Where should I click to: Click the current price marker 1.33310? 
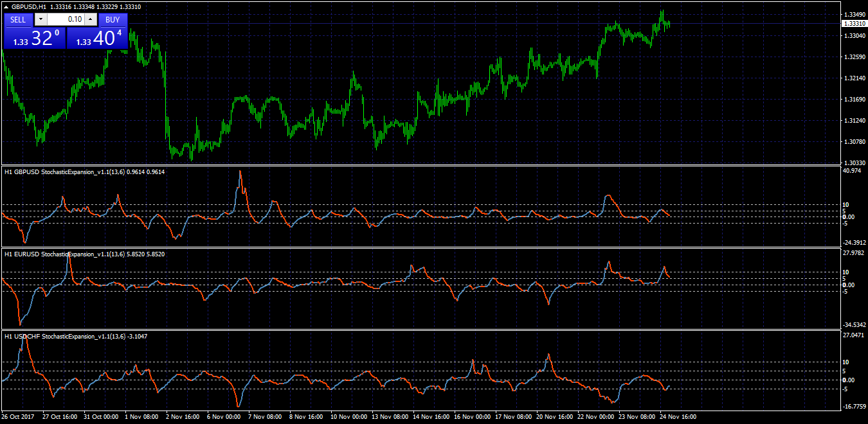click(853, 24)
